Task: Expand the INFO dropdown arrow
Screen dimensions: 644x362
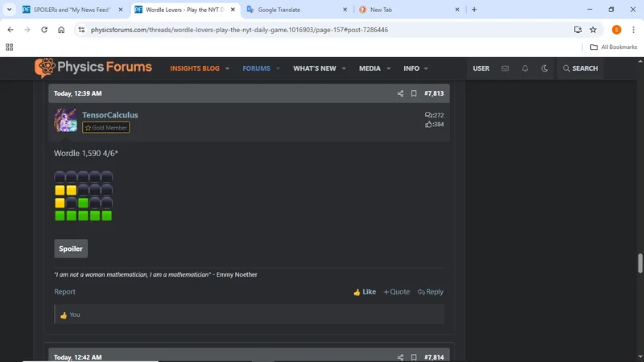Action: point(426,68)
